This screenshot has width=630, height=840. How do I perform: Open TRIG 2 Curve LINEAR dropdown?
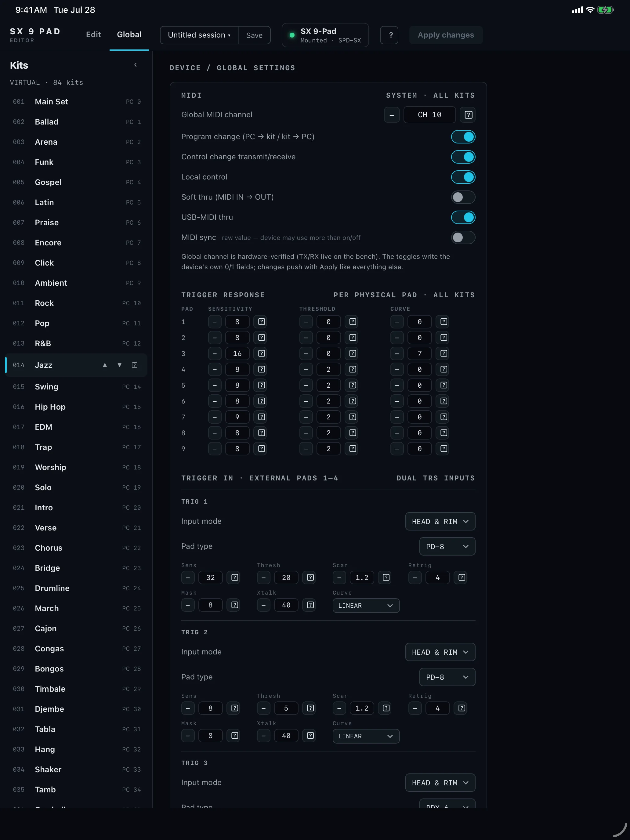click(x=366, y=736)
